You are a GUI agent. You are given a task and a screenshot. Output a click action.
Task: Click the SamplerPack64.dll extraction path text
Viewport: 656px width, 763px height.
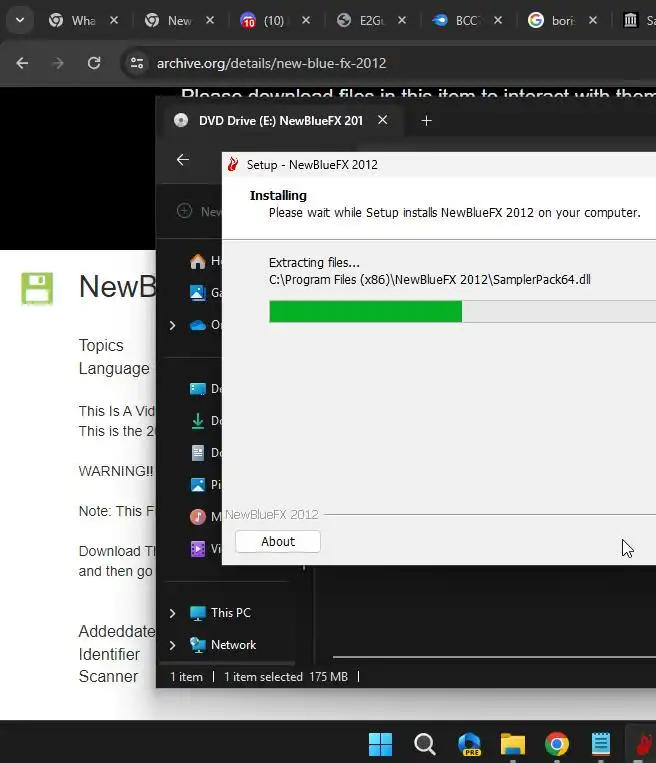pyautogui.click(x=430, y=280)
